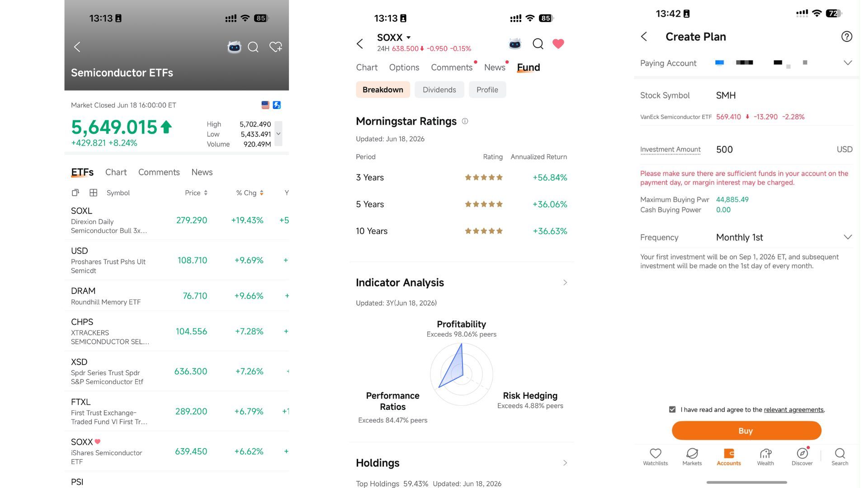Tap the US flag market icon
The width and height of the screenshot is (868, 488).
click(265, 105)
